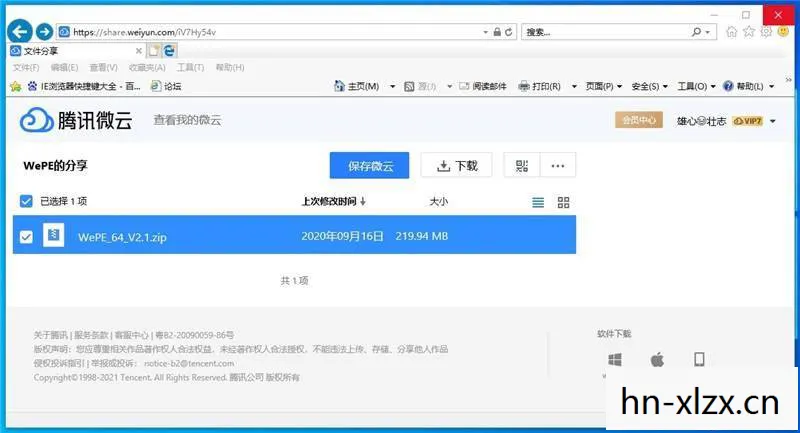
Task: Download the Windows client software
Action: point(615,360)
